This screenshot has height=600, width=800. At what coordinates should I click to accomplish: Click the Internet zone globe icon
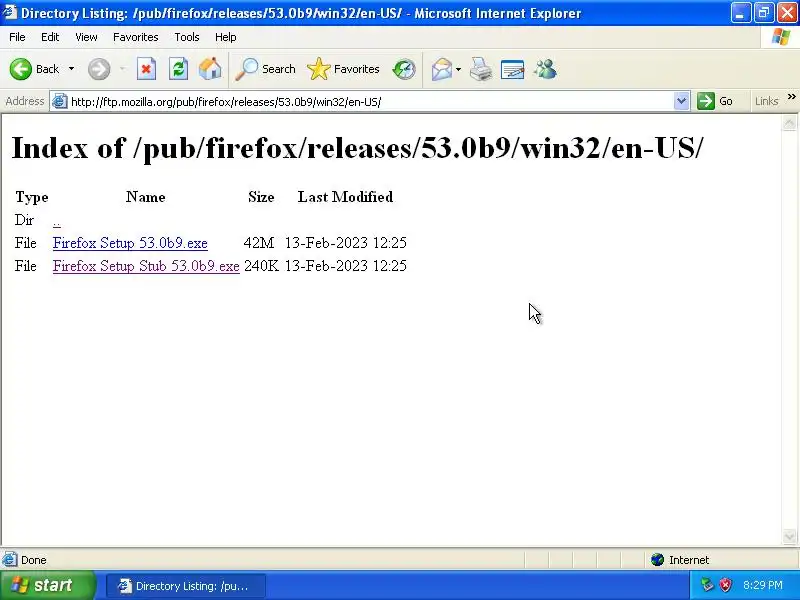(658, 560)
